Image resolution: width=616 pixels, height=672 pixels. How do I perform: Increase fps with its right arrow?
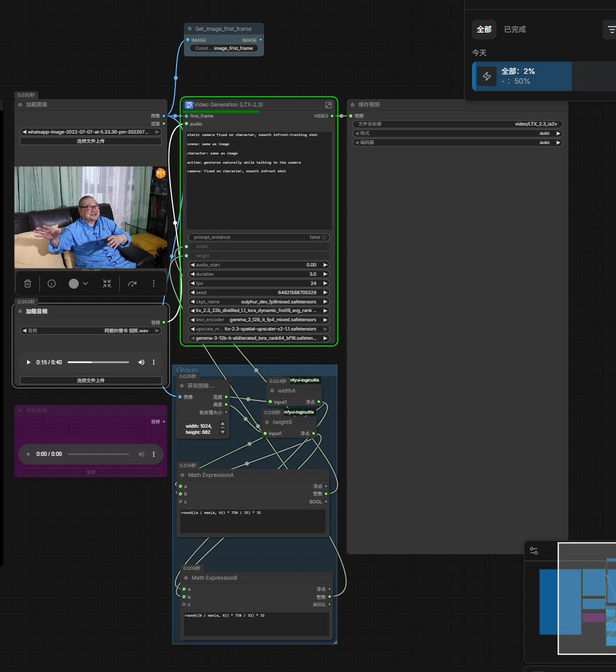point(326,283)
